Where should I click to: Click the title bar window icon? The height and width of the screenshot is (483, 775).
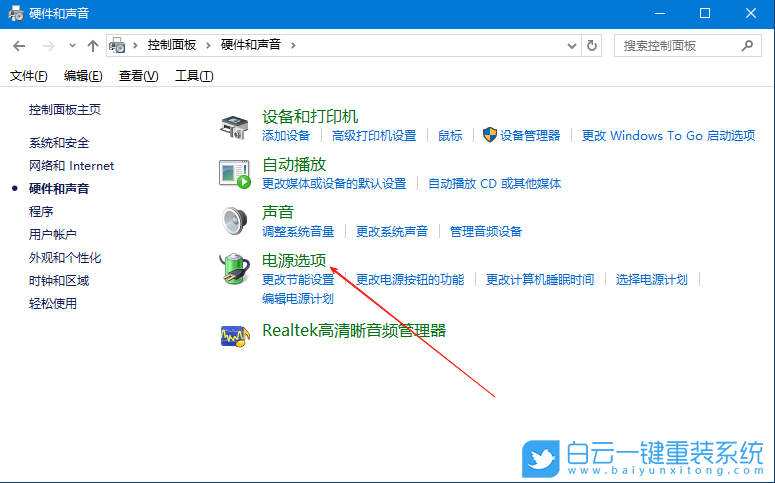coord(16,13)
